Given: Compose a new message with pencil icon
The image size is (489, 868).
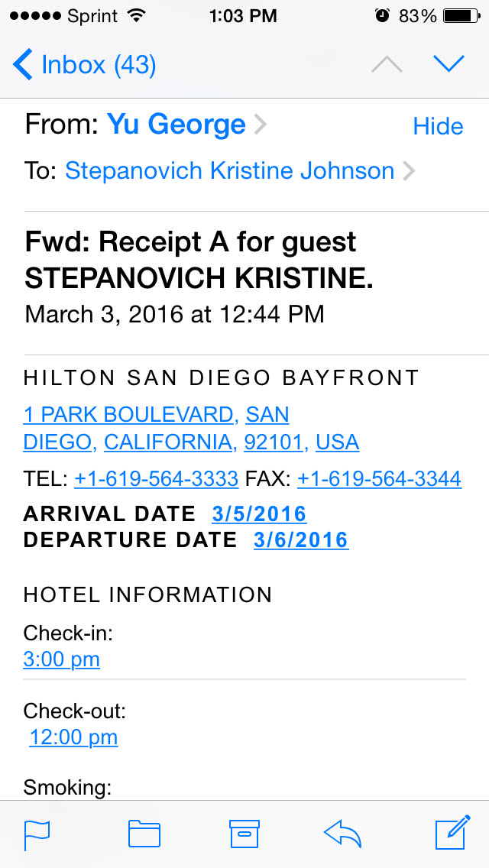Looking at the screenshot, I should (x=452, y=833).
